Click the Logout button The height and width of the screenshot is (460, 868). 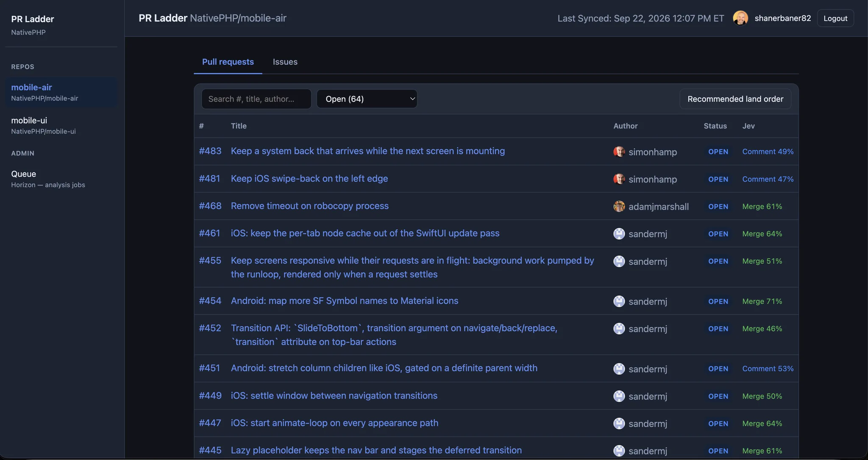835,18
